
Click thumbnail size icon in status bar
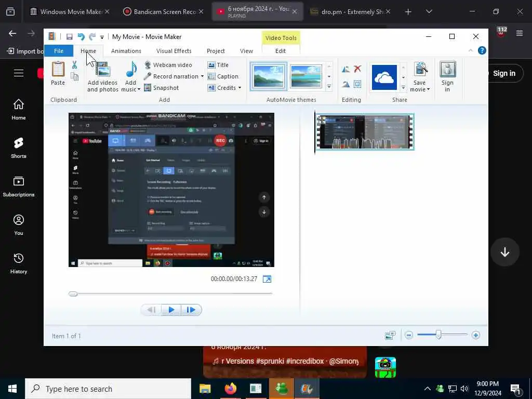click(x=390, y=336)
